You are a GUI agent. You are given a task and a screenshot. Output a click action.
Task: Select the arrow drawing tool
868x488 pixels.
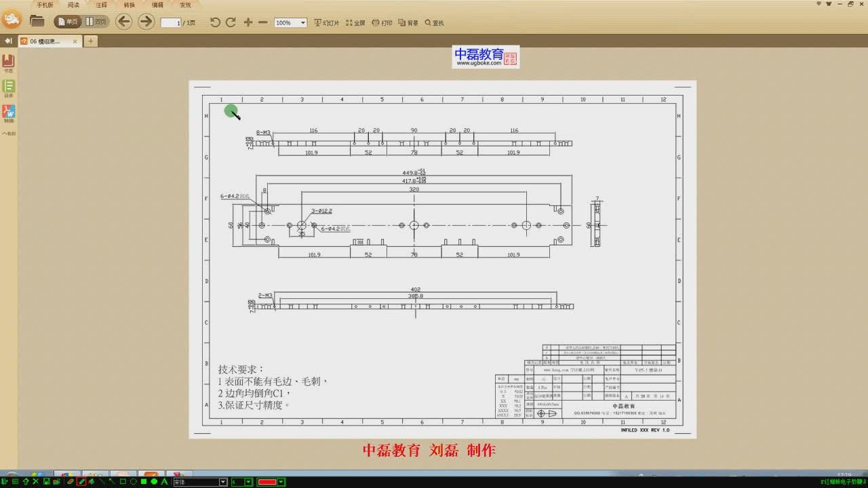point(112,482)
